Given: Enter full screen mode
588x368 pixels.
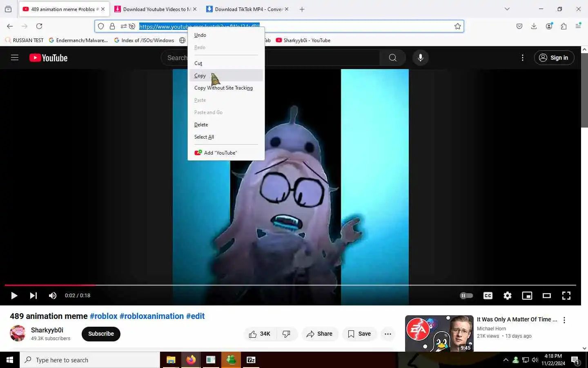Looking at the screenshot, I should (566, 296).
